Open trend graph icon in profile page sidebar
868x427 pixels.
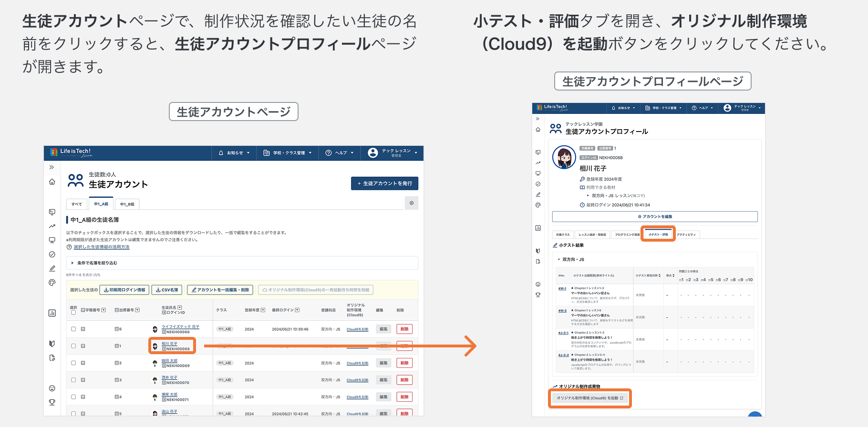[538, 163]
